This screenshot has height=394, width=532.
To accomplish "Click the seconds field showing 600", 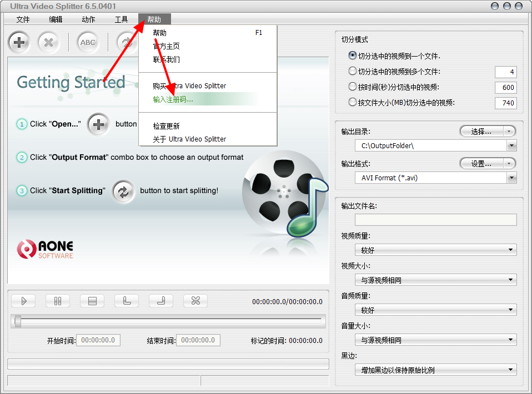I will [x=505, y=88].
